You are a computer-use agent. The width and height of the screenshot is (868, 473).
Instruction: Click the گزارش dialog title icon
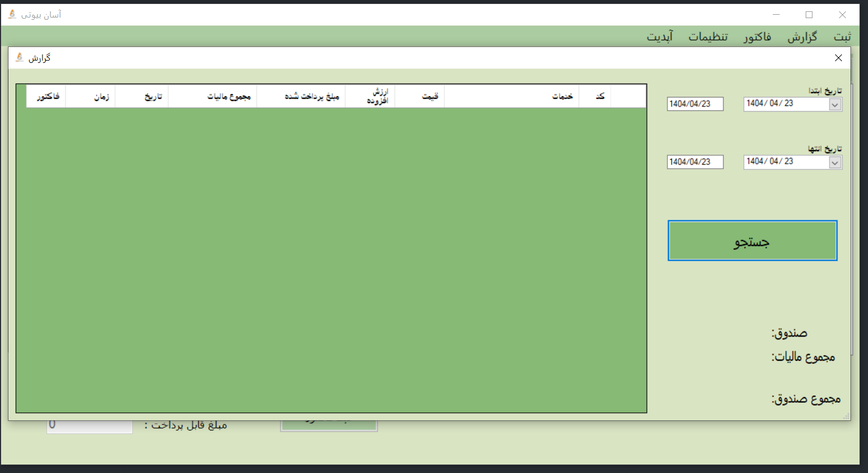pyautogui.click(x=19, y=57)
